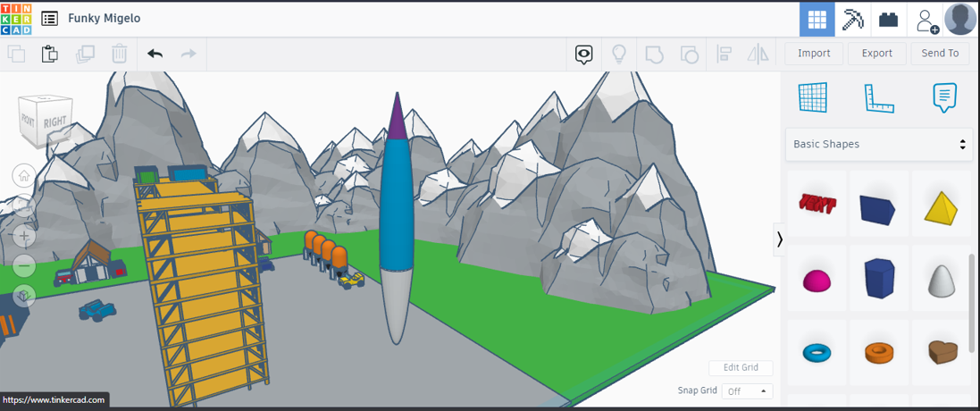
Task: Open the Snap Grid dropdown
Action: tap(747, 391)
